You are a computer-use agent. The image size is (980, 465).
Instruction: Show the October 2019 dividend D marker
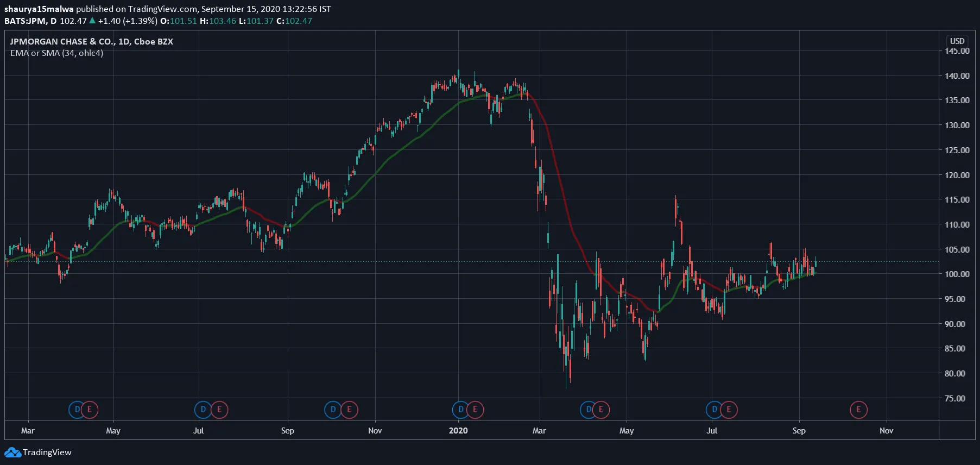(333, 410)
